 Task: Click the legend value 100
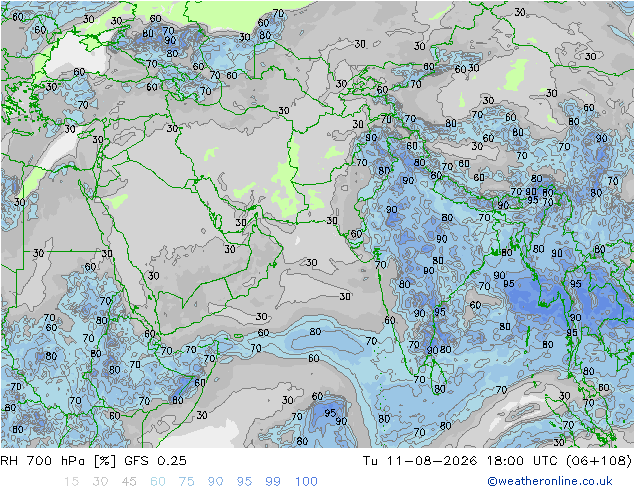(x=306, y=482)
